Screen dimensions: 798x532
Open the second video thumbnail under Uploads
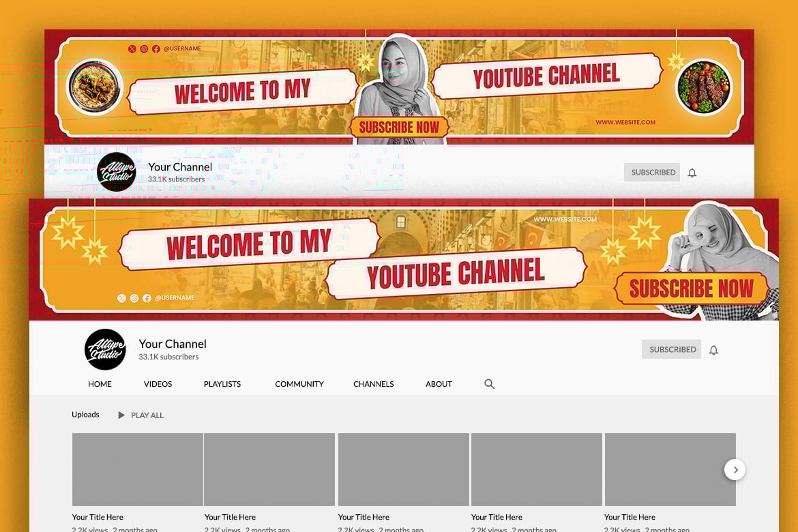269,469
